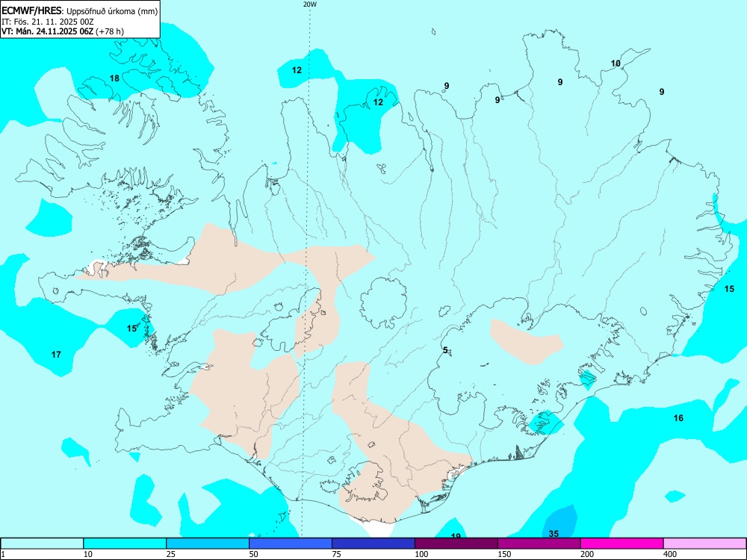Click the 'IT: Fös. 21. 11. 2025 00Z' line
Image resolution: width=747 pixels, height=560 pixels.
coord(48,22)
